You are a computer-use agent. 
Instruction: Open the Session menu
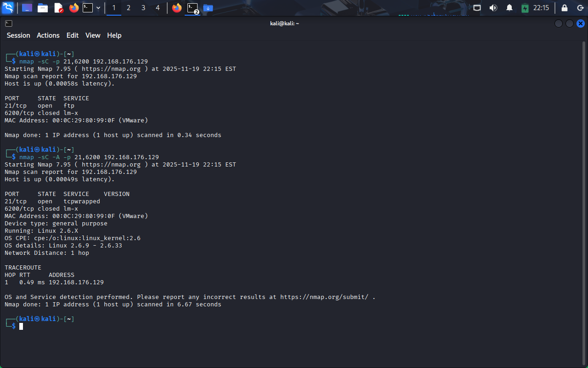[18, 35]
